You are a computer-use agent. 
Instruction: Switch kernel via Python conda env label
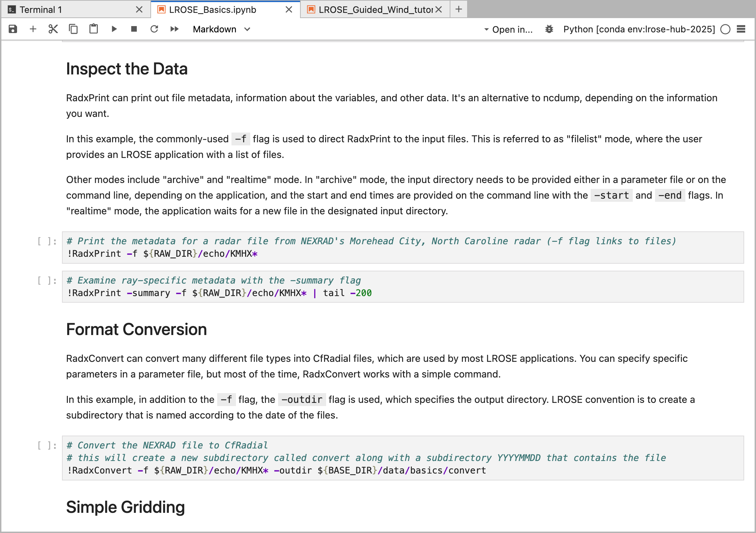click(639, 29)
